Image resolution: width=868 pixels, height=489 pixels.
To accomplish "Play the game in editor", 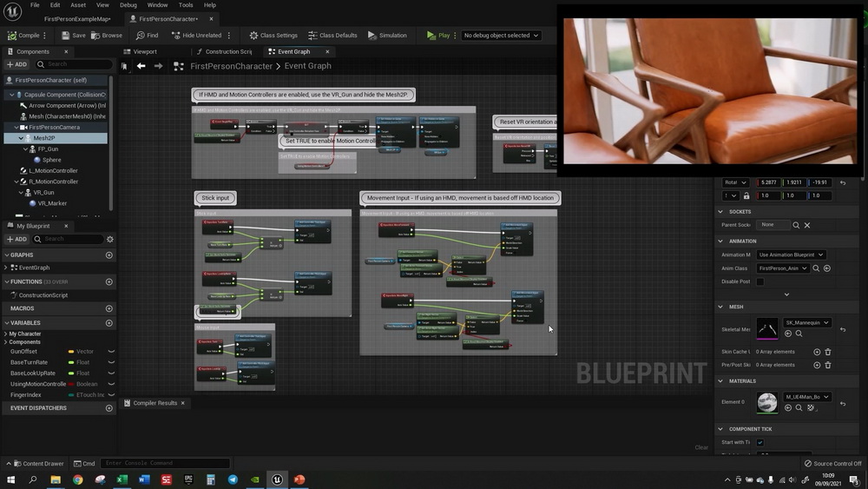I will point(438,36).
